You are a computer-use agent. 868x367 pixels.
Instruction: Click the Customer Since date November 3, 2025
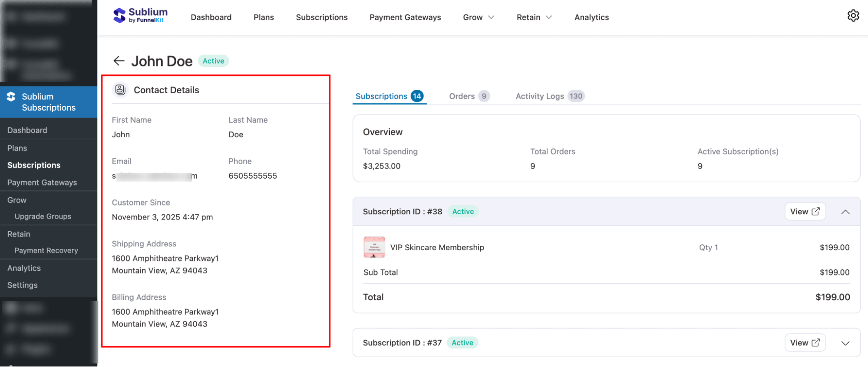(x=162, y=217)
